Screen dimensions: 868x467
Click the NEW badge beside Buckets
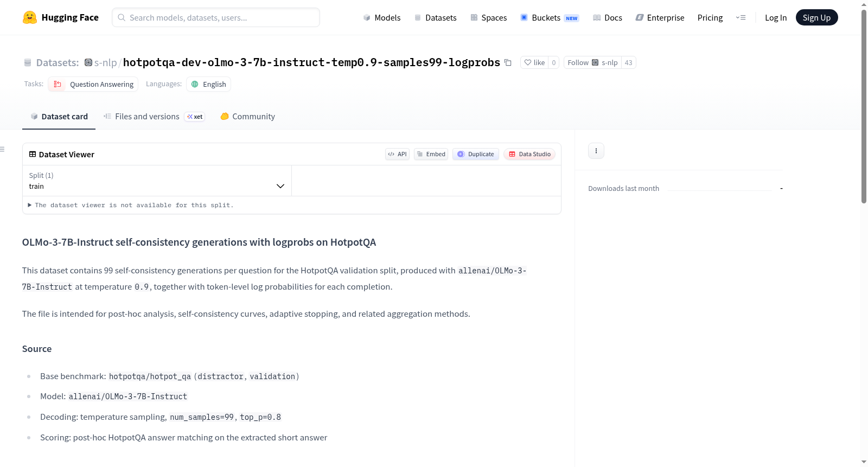click(572, 18)
